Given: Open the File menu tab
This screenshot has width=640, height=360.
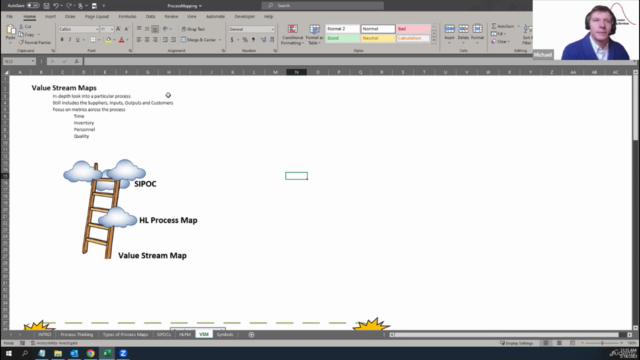Looking at the screenshot, I should click(x=9, y=17).
